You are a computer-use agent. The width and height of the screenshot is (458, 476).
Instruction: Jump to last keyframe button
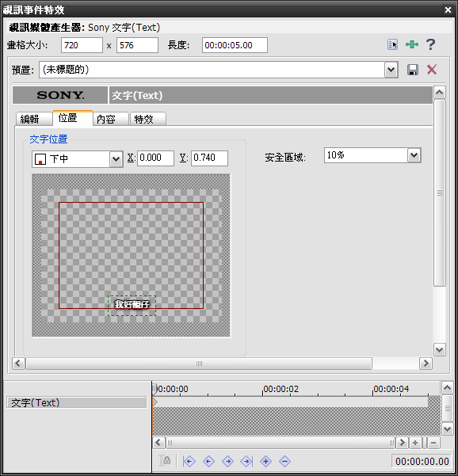(246, 462)
